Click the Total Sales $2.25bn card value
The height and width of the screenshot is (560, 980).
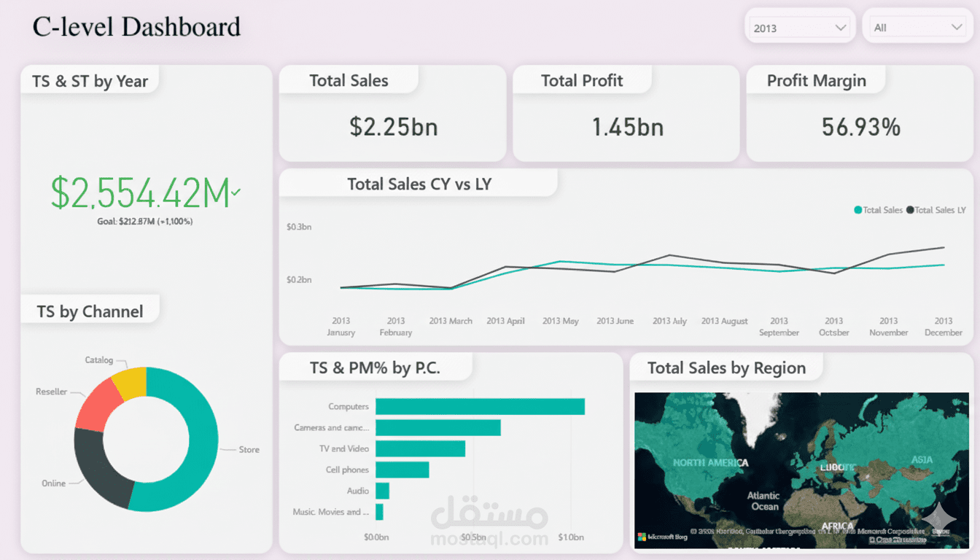[394, 127]
